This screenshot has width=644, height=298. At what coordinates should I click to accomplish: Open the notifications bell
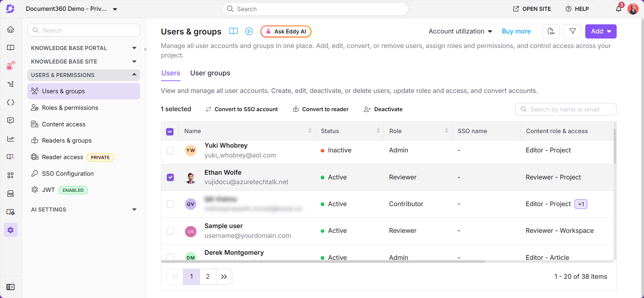tap(618, 9)
